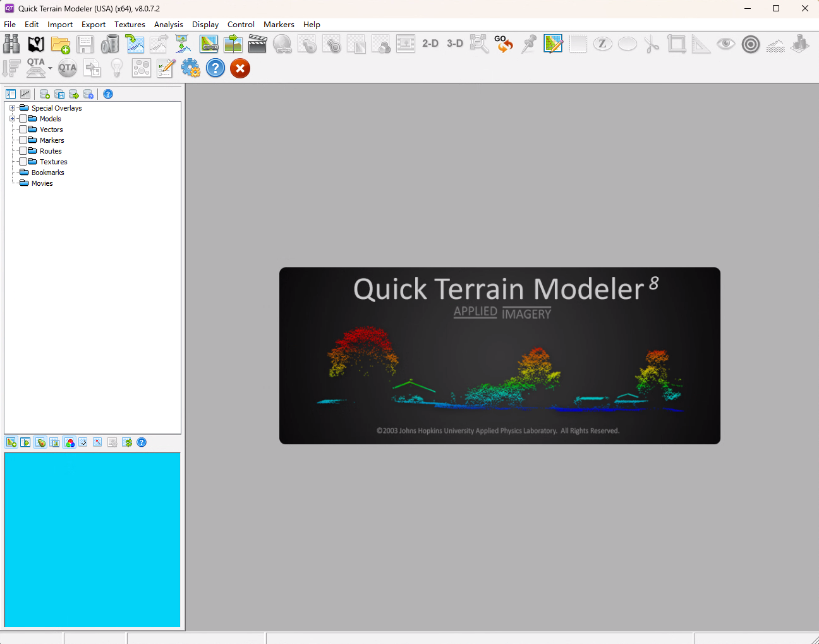This screenshot has width=819, height=644.
Task: Click the triangle ruler measure icon
Action: (701, 44)
